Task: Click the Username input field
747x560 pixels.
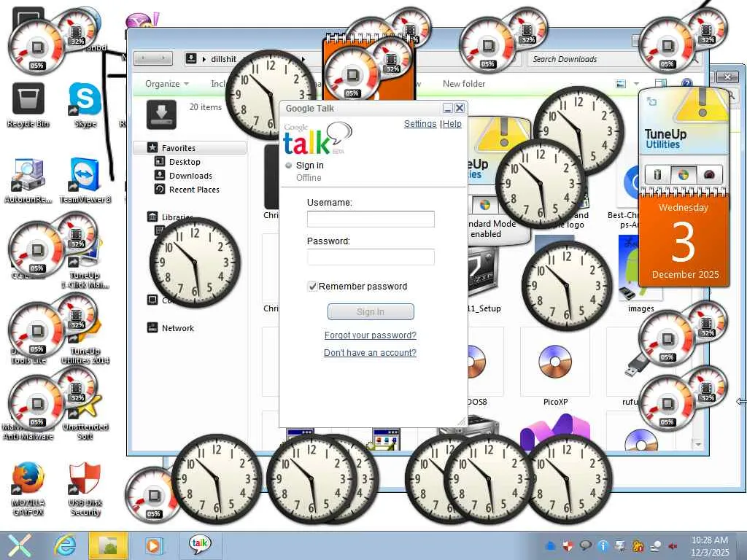Action: [371, 219]
